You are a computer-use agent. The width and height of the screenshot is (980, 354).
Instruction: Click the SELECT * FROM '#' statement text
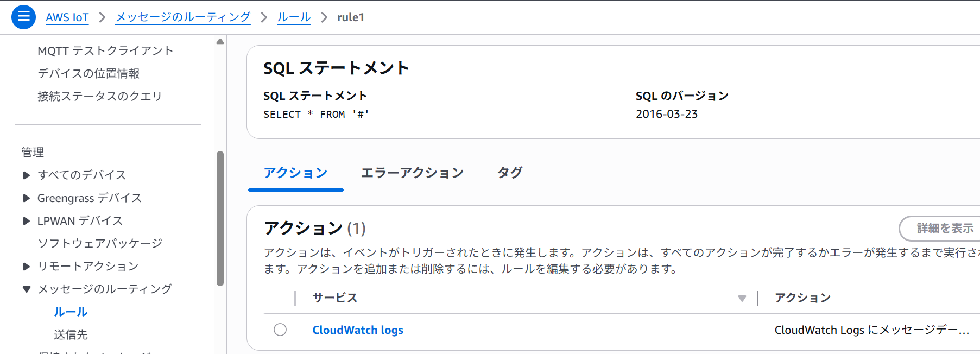316,115
